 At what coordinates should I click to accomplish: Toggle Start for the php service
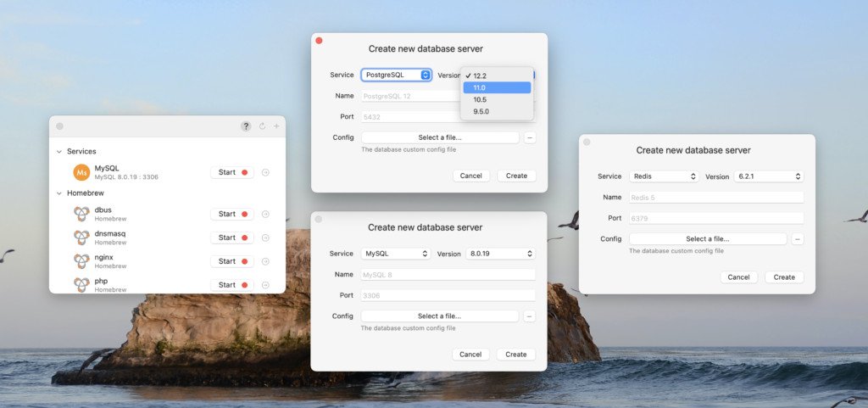231,285
